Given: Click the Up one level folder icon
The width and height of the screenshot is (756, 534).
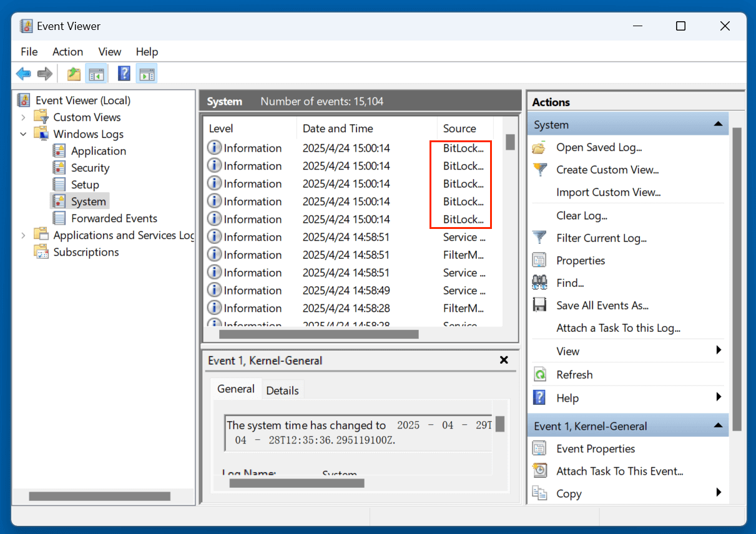Looking at the screenshot, I should (74, 74).
